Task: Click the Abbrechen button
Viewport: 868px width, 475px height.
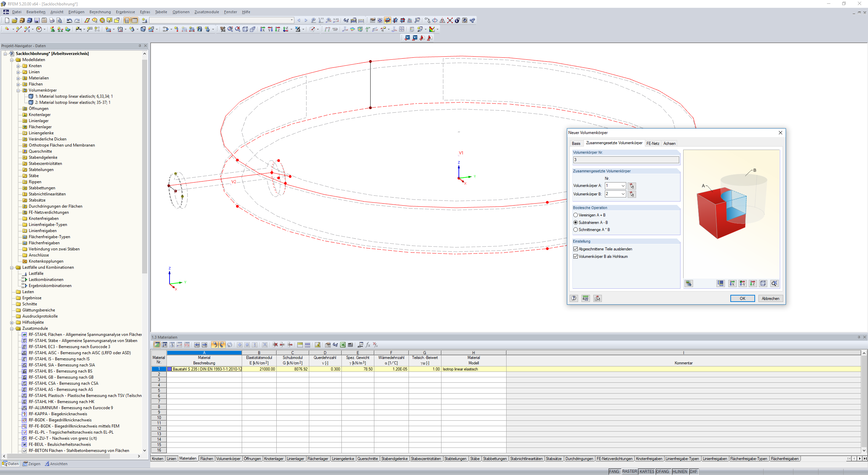Action: (x=770, y=299)
